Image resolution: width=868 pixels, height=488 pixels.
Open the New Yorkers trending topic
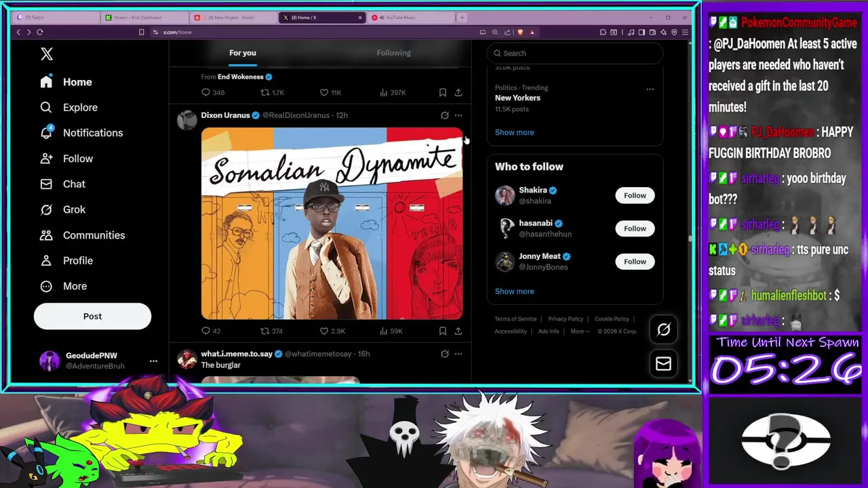517,98
